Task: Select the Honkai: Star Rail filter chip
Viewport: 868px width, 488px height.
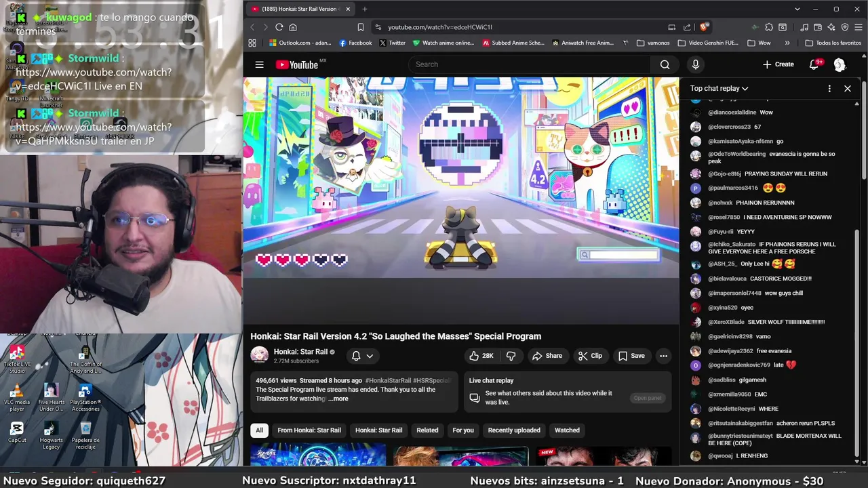Action: click(x=378, y=430)
